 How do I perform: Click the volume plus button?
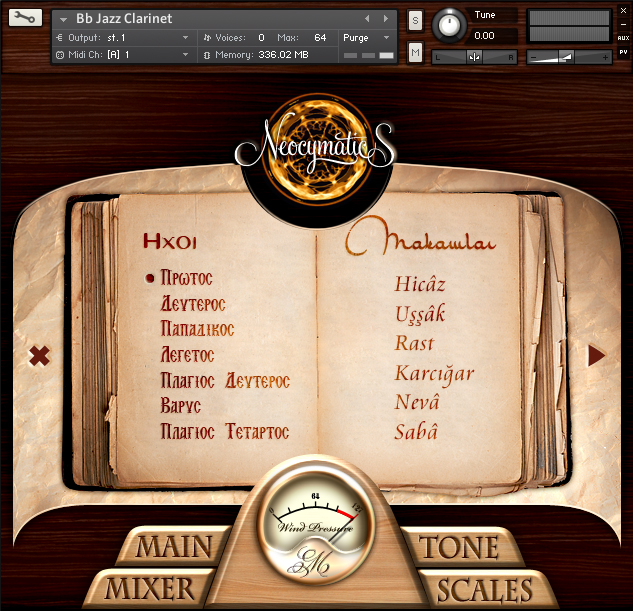click(605, 57)
